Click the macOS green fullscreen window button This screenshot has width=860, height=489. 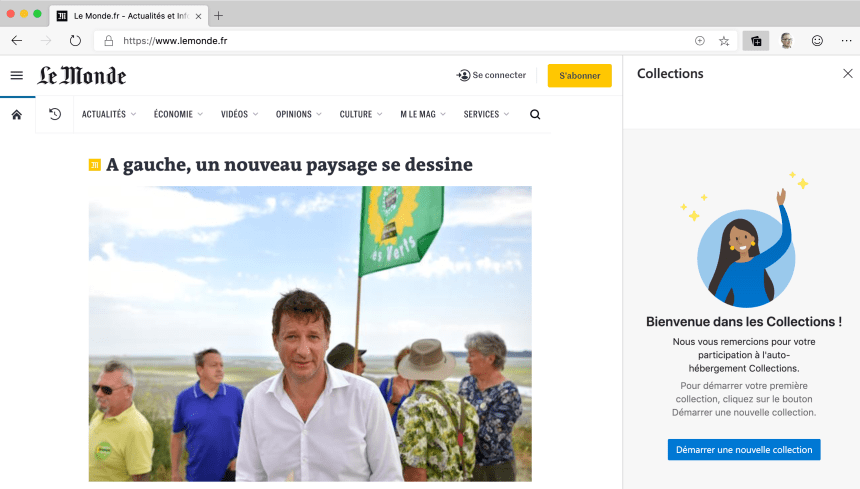[x=37, y=14]
